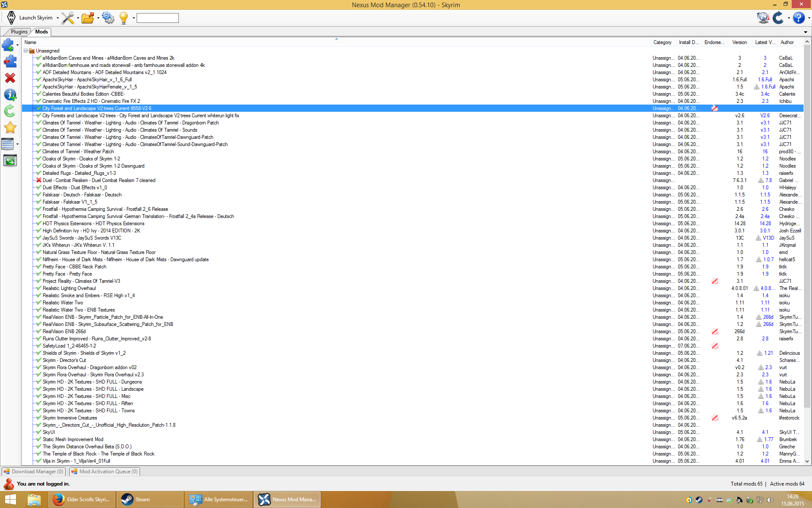Click the green check for updates icon
Viewport: 812px width, 508px height.
pos(10,111)
